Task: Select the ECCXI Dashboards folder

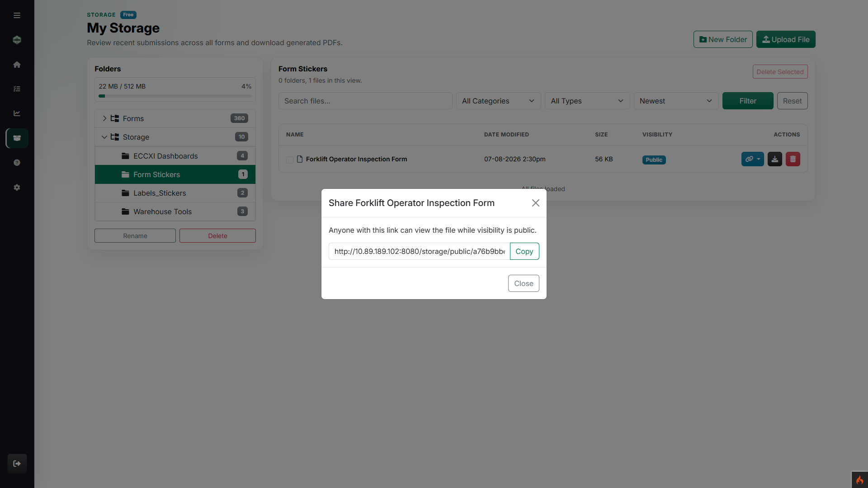Action: 175,156
